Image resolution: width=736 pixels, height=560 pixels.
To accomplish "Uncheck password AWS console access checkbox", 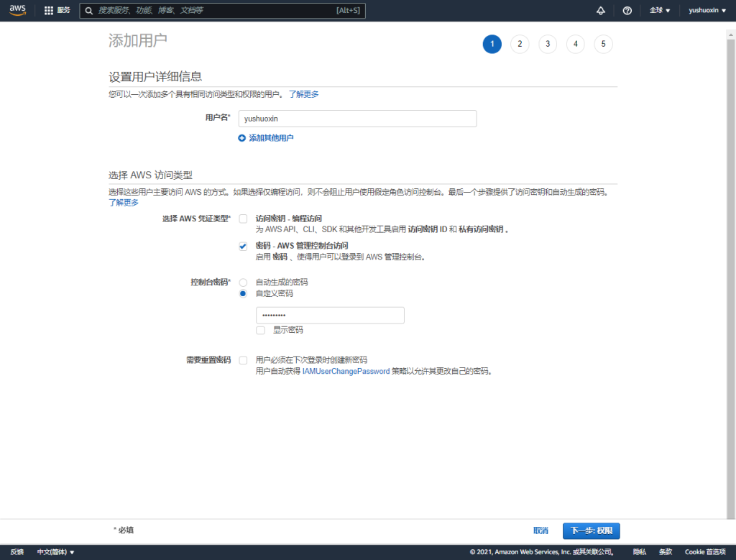I will [243, 246].
